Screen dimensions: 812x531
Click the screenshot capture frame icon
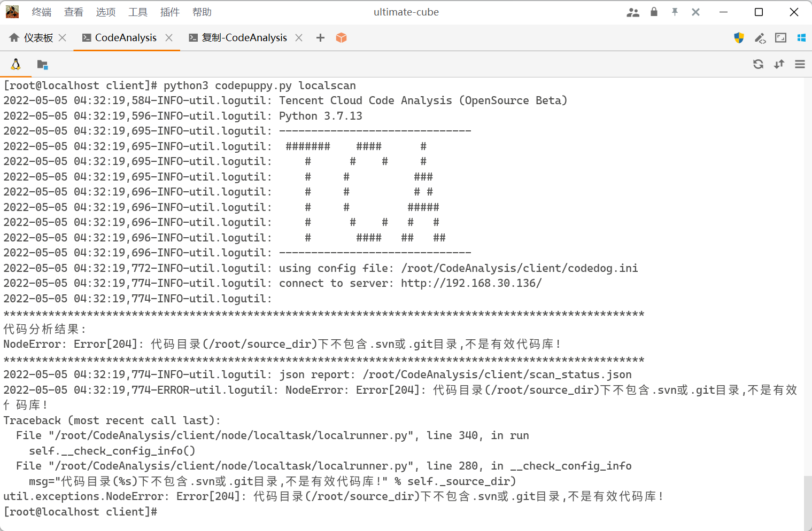pos(780,38)
